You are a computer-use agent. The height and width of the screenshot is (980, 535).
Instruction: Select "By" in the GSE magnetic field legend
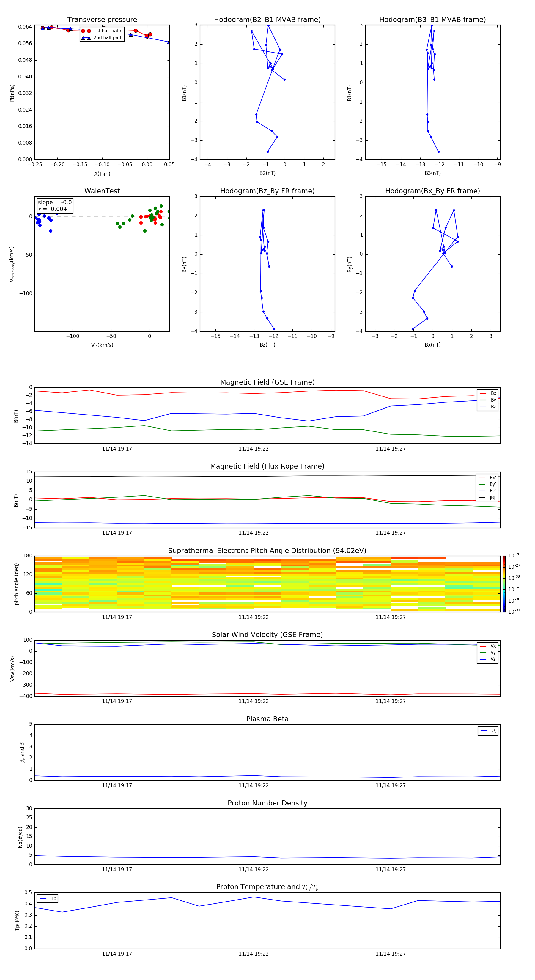point(488,400)
